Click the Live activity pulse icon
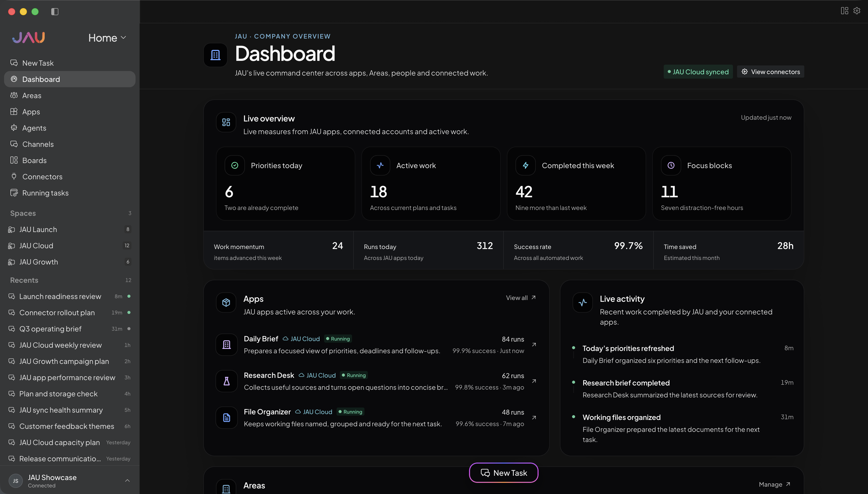 [582, 302]
